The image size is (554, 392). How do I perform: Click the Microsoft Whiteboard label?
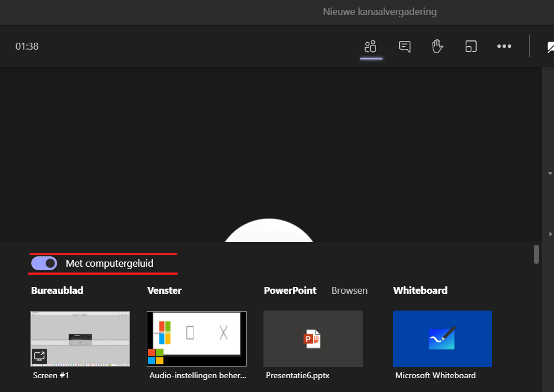click(x=436, y=375)
